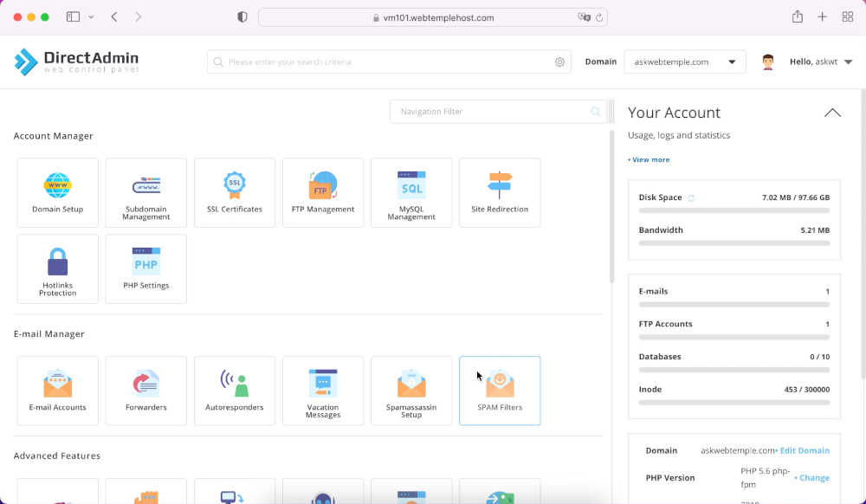Viewport: 866px width, 504px height.
Task: Open Spamassassin Setup
Action: 411,391
